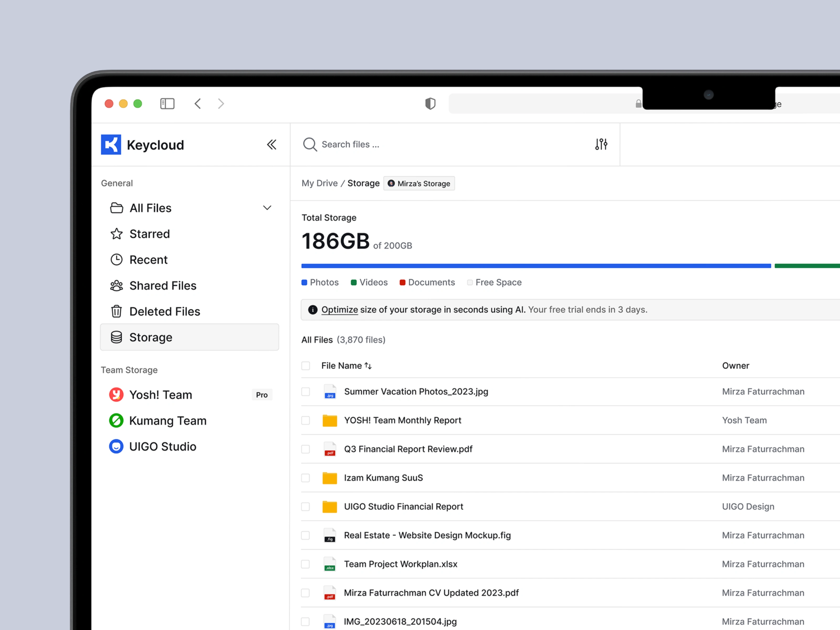Sort by File Name arrows
840x630 pixels.
(368, 365)
